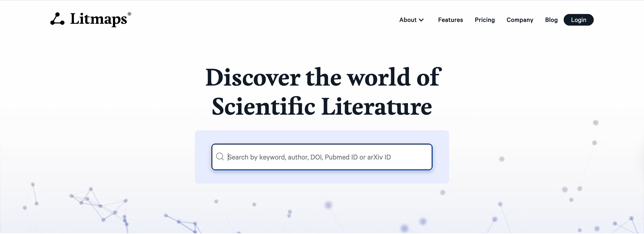Image resolution: width=644 pixels, height=234 pixels.
Task: Click the Litmaps wordmark text
Action: (98, 19)
